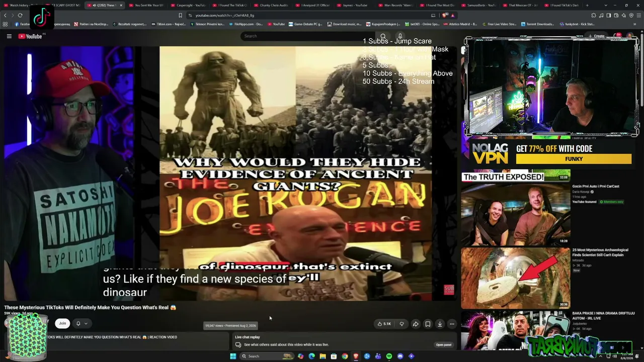
Task: Switch to the Watch history tab
Action: click(22, 5)
